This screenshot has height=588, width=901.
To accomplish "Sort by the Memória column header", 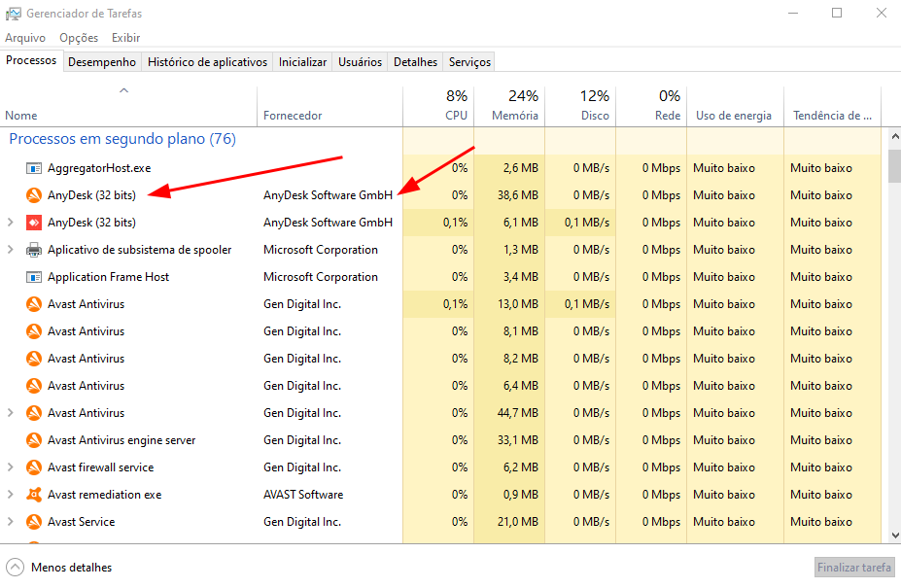I will (x=509, y=106).
